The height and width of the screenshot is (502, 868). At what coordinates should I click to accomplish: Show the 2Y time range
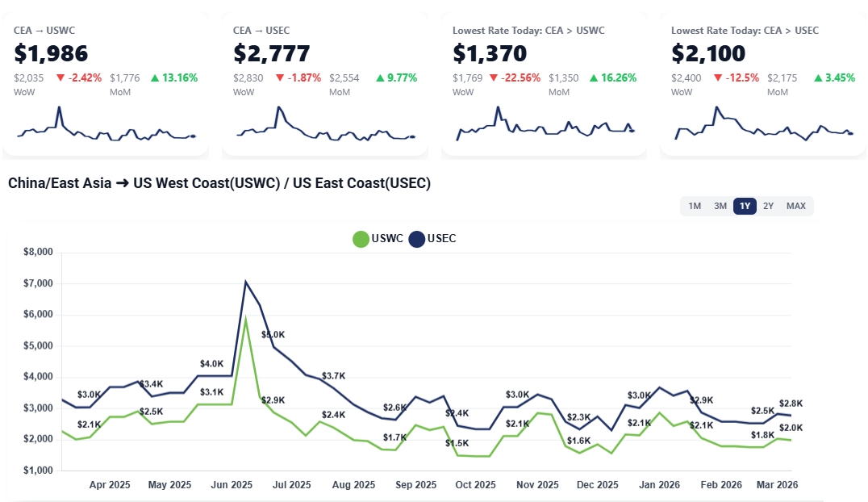[769, 206]
